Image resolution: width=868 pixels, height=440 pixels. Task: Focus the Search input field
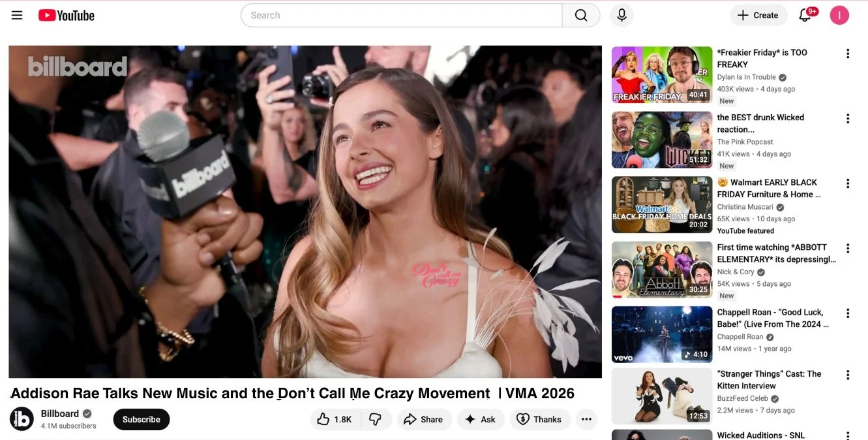[401, 15]
